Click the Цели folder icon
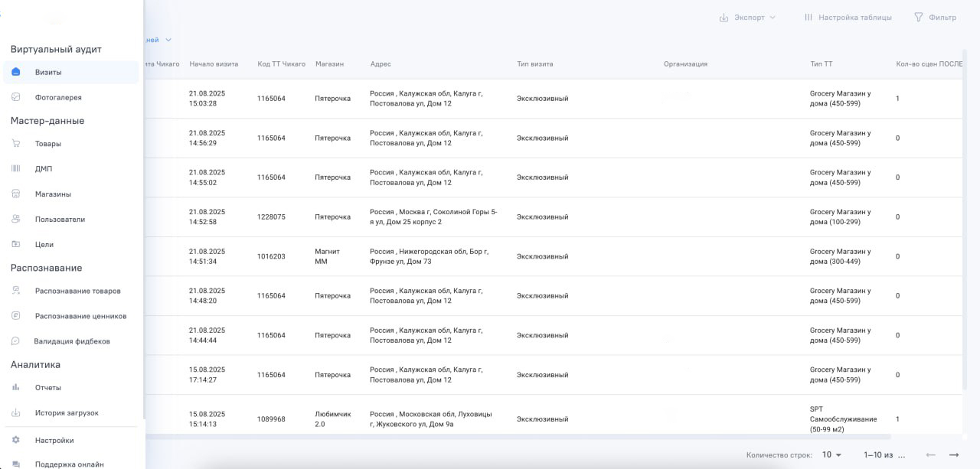The width and height of the screenshot is (980, 469). tap(16, 244)
